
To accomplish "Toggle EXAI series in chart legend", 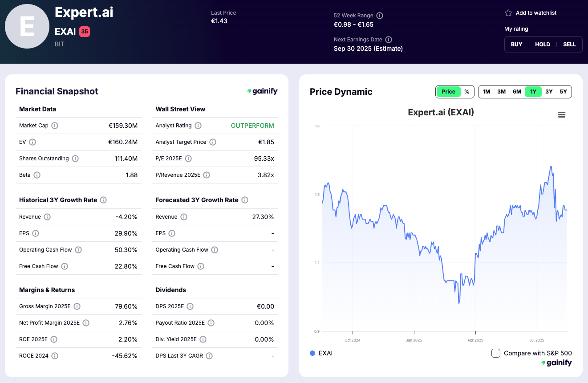I will 321,353.
